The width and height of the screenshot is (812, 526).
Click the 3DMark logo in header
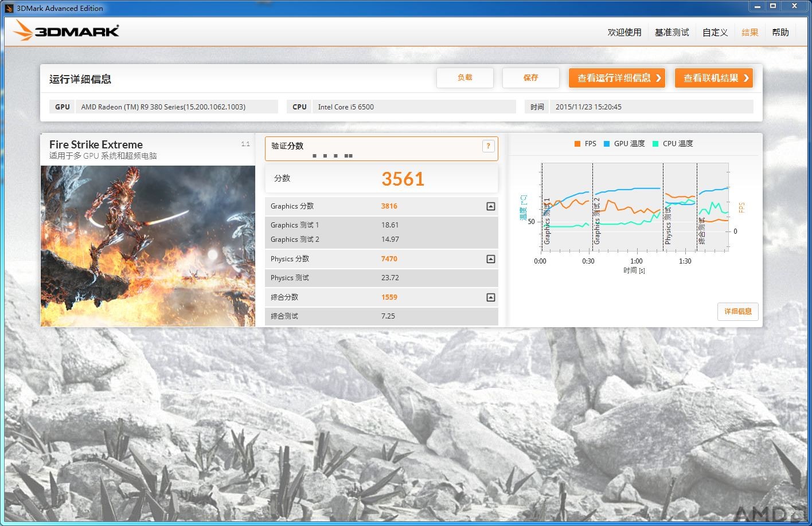coord(66,31)
